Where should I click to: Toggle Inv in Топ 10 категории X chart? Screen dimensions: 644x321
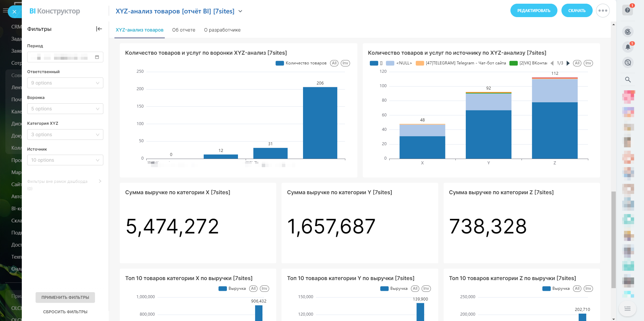264,288
